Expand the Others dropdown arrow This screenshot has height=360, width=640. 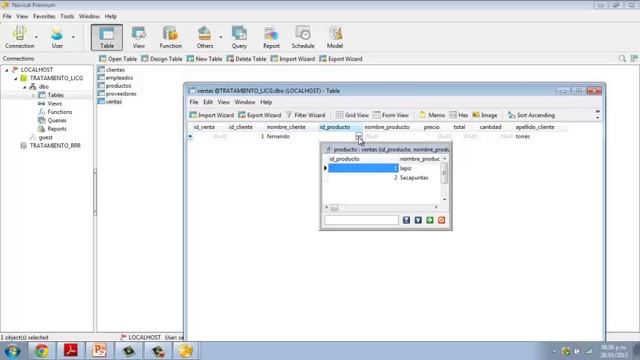(x=221, y=37)
